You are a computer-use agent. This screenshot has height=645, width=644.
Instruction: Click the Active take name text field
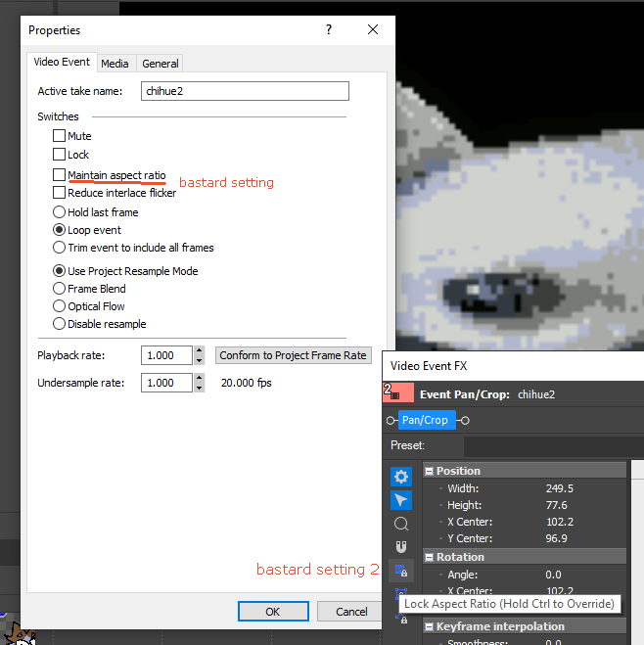(245, 91)
